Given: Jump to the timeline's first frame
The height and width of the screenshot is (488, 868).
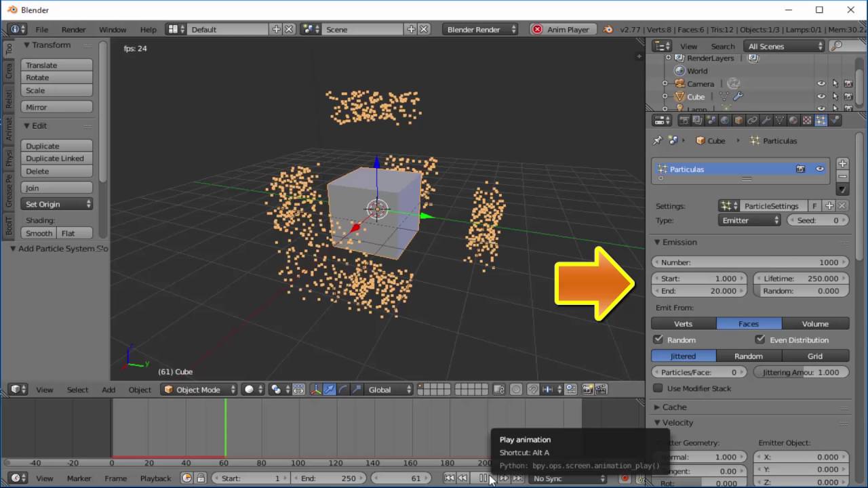Looking at the screenshot, I should click(x=449, y=478).
